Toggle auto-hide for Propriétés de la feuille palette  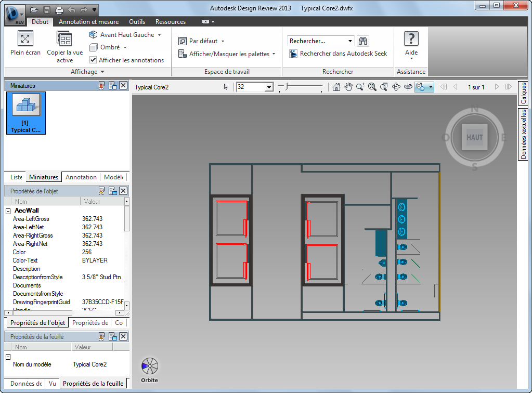[101, 336]
